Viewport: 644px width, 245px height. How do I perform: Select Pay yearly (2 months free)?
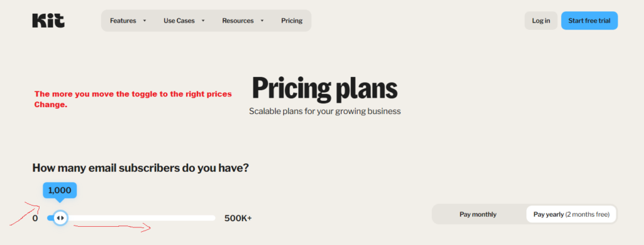(x=571, y=214)
